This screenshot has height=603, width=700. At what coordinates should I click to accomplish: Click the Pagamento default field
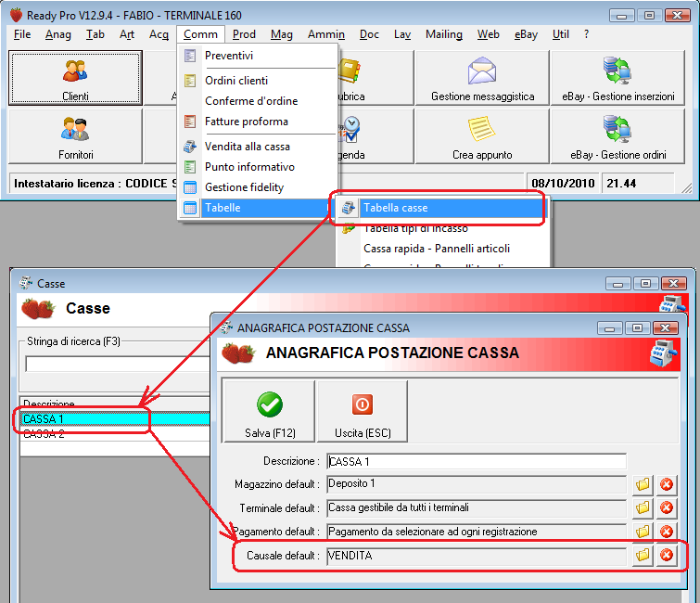coord(477,532)
